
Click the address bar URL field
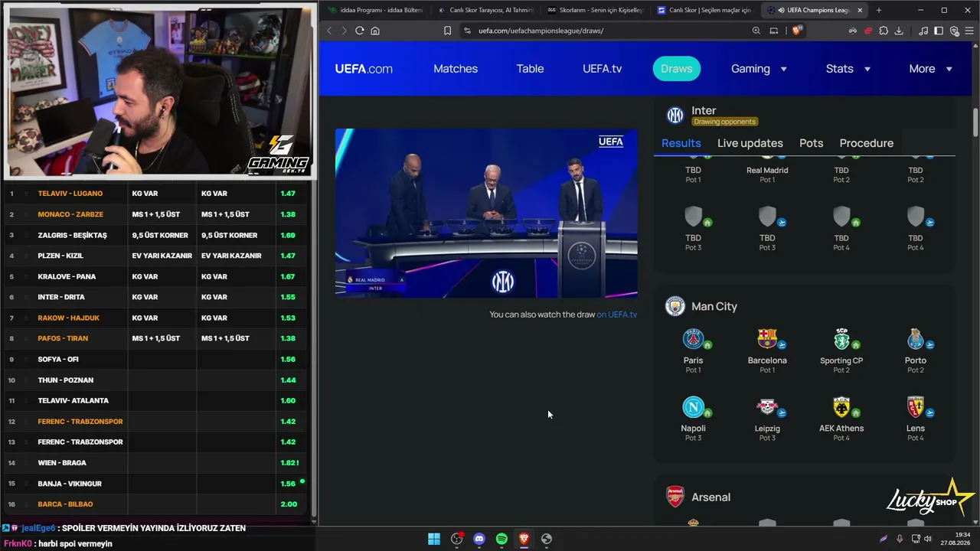coord(597,31)
